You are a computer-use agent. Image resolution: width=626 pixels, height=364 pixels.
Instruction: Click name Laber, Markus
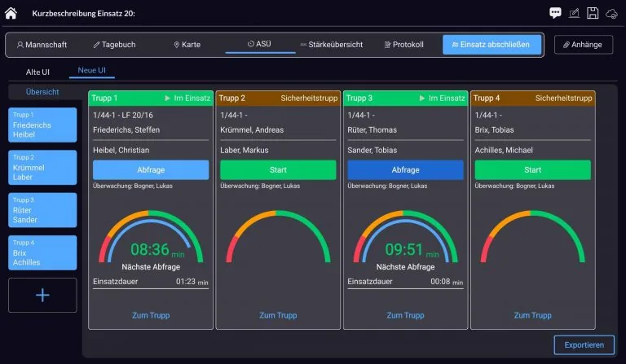(x=245, y=151)
